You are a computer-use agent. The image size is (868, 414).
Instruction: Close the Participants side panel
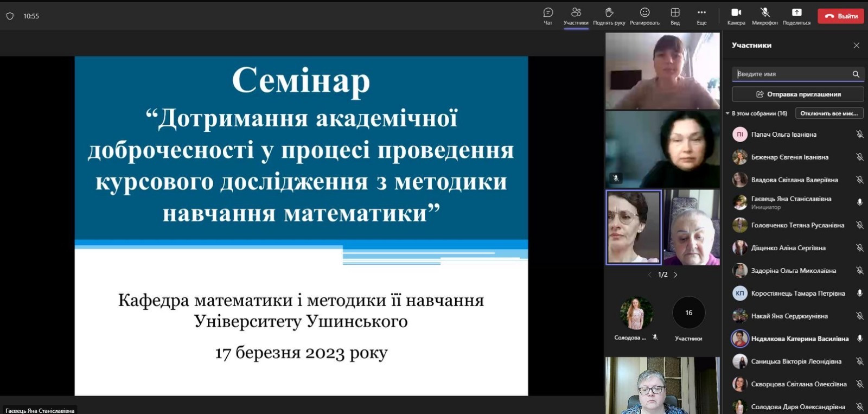point(856,46)
